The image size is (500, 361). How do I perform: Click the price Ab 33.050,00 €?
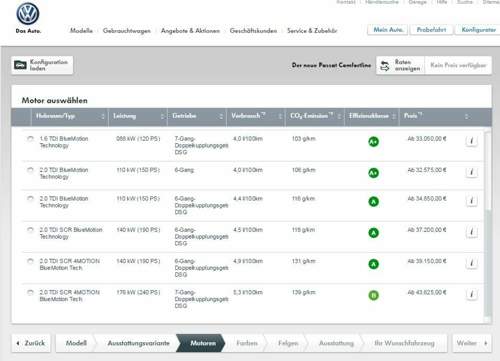pyautogui.click(x=427, y=139)
